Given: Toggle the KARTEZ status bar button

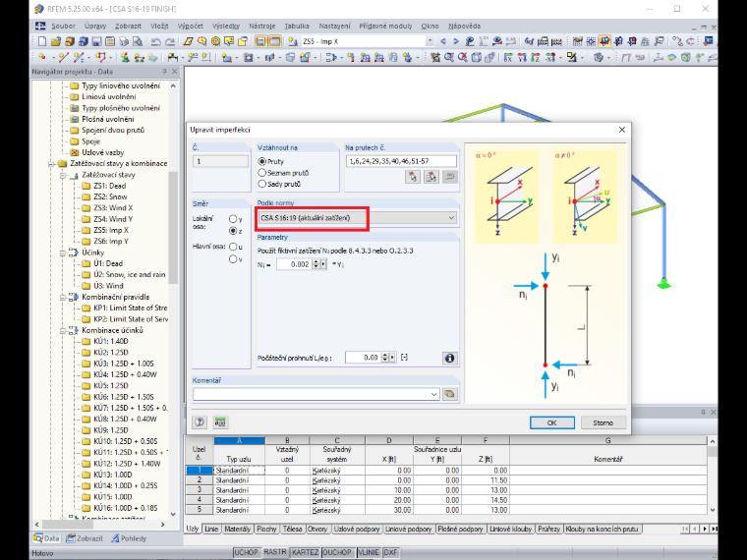Looking at the screenshot, I should pyautogui.click(x=305, y=552).
